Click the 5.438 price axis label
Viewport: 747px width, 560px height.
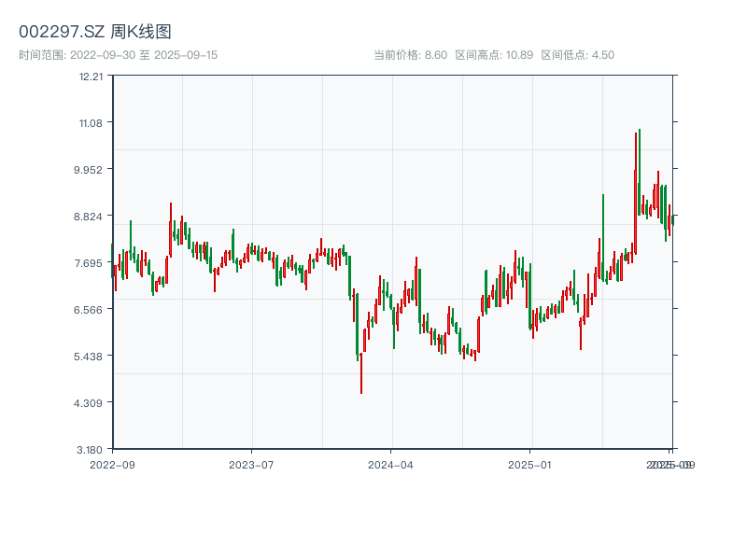(x=91, y=356)
